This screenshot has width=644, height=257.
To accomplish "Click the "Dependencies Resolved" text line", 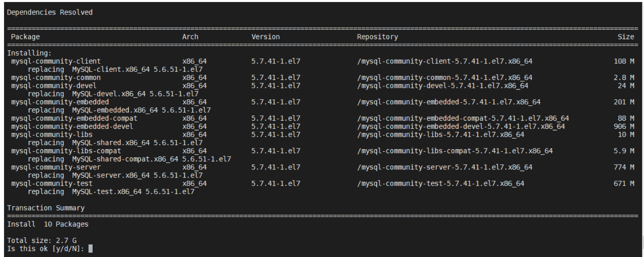I will pos(50,13).
